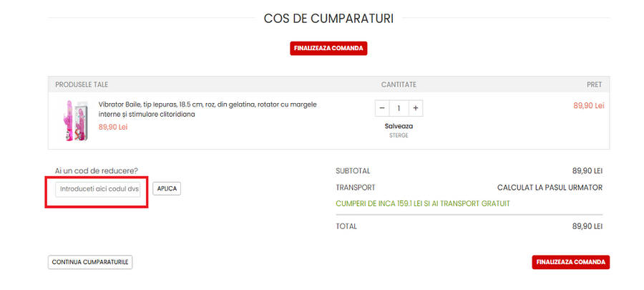Click the Produsele Tale column header

[82, 84]
